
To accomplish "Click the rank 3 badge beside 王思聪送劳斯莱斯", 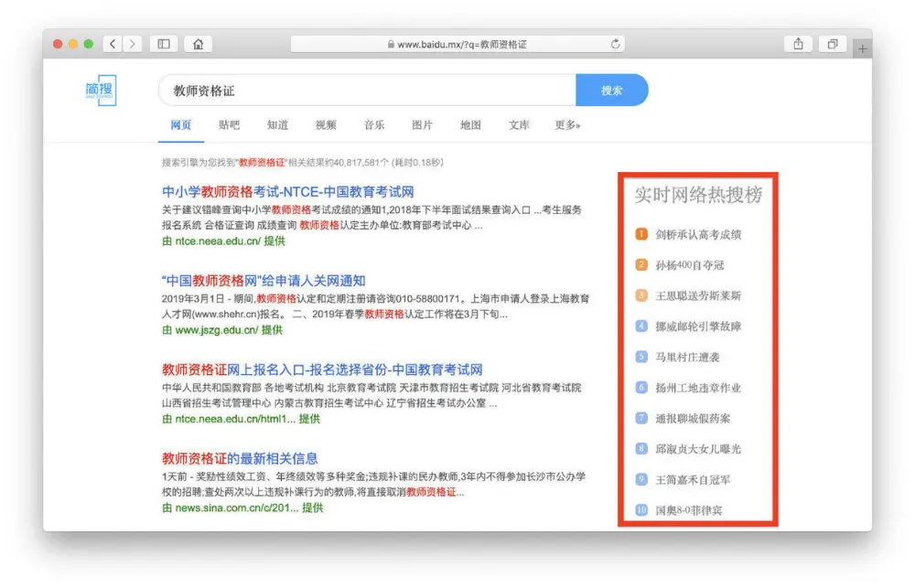I will coord(641,295).
